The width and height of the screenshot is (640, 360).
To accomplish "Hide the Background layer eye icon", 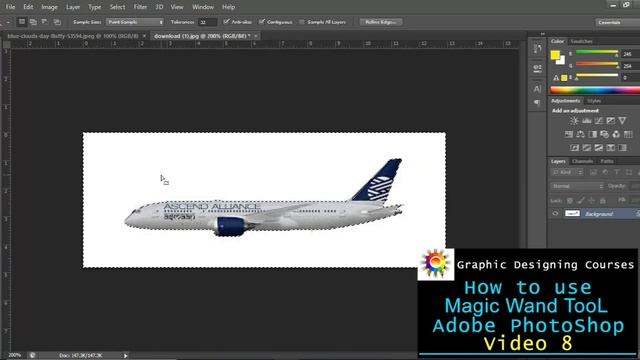I will pyautogui.click(x=555, y=213).
